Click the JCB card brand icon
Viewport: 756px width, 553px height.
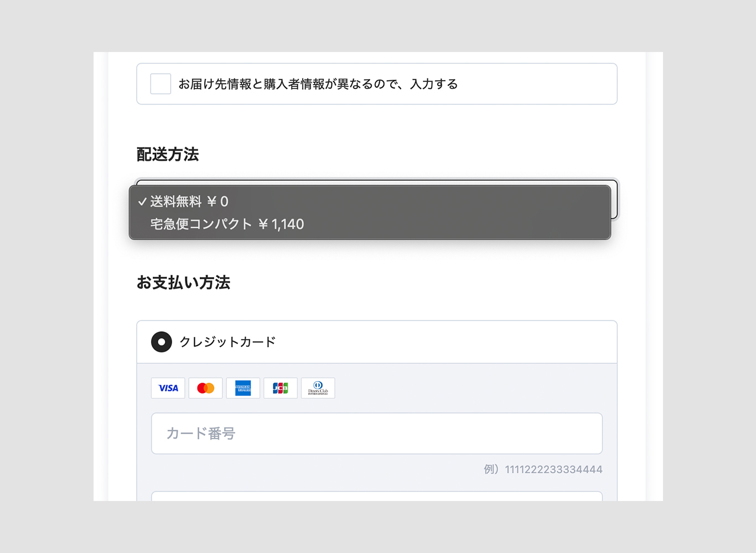(280, 388)
